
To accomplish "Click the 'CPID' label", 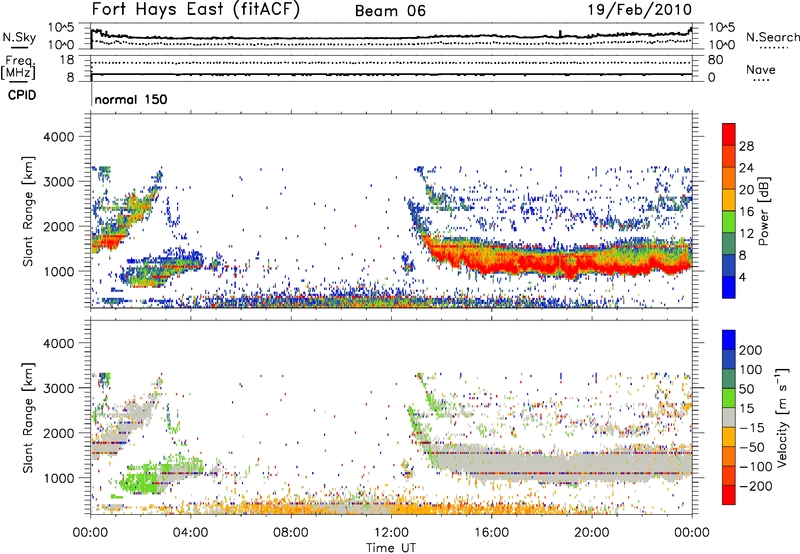I will coord(22,95).
